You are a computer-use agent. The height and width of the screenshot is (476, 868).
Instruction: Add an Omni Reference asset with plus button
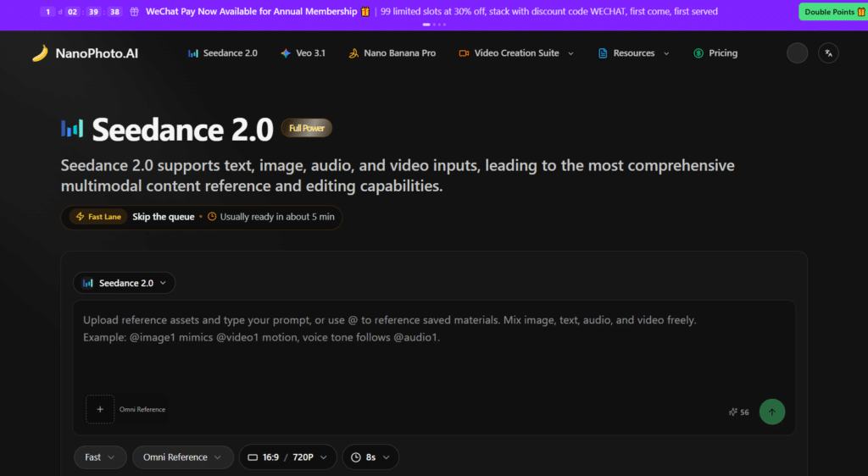click(100, 410)
